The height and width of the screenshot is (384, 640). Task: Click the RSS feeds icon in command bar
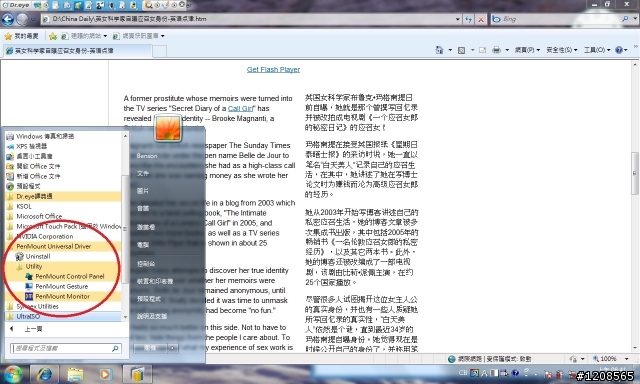pyautogui.click(x=461, y=50)
